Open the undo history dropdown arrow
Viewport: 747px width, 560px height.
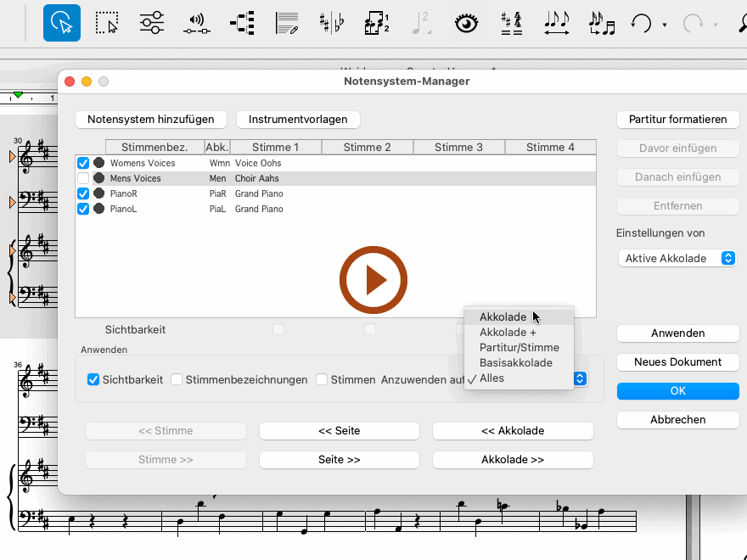665,25
